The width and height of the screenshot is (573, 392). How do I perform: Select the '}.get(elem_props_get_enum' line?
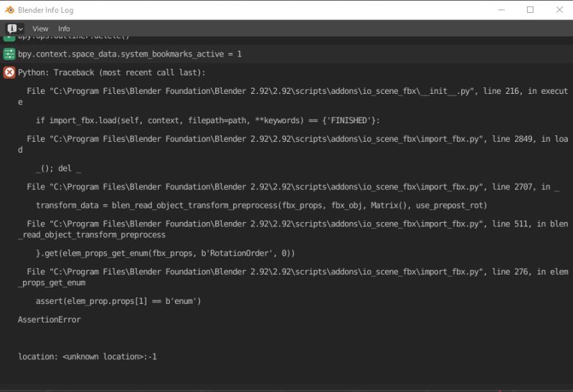(x=165, y=253)
